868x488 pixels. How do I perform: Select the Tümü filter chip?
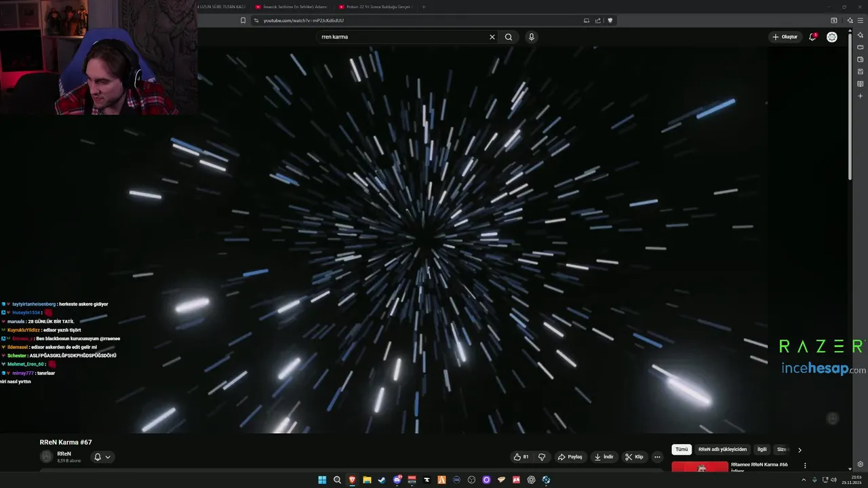682,449
